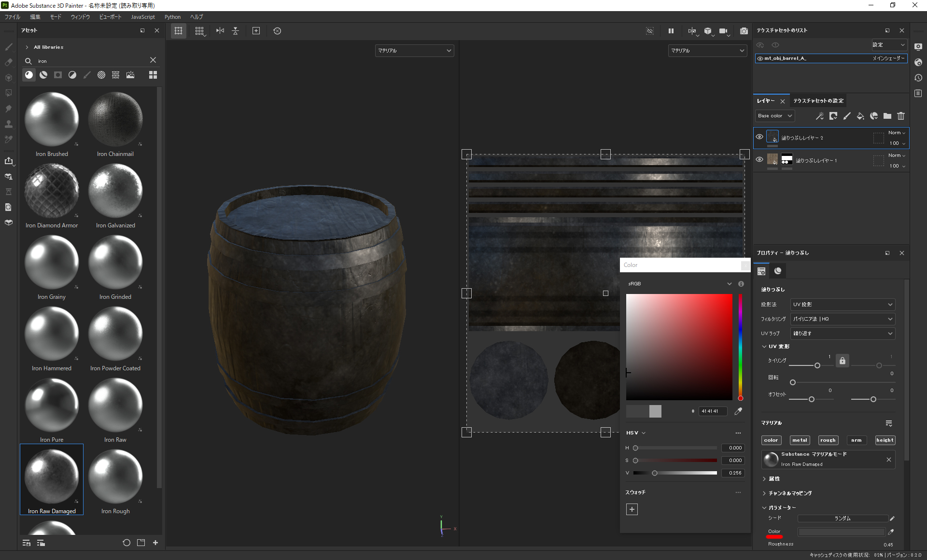The height and width of the screenshot is (560, 927).
Task: Take a screenshot with the camera icon
Action: coord(744,30)
